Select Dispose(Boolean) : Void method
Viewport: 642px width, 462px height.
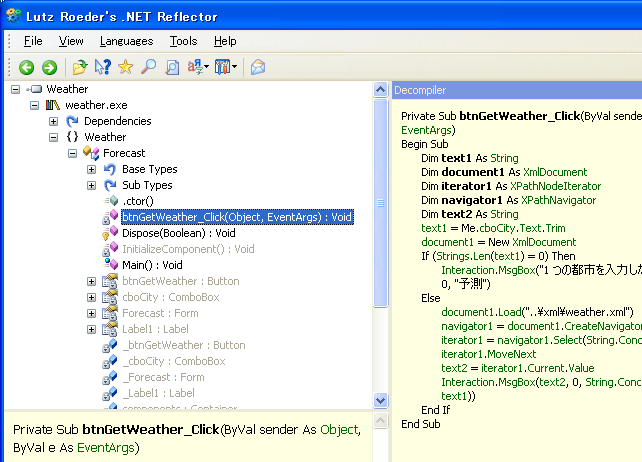[179, 233]
